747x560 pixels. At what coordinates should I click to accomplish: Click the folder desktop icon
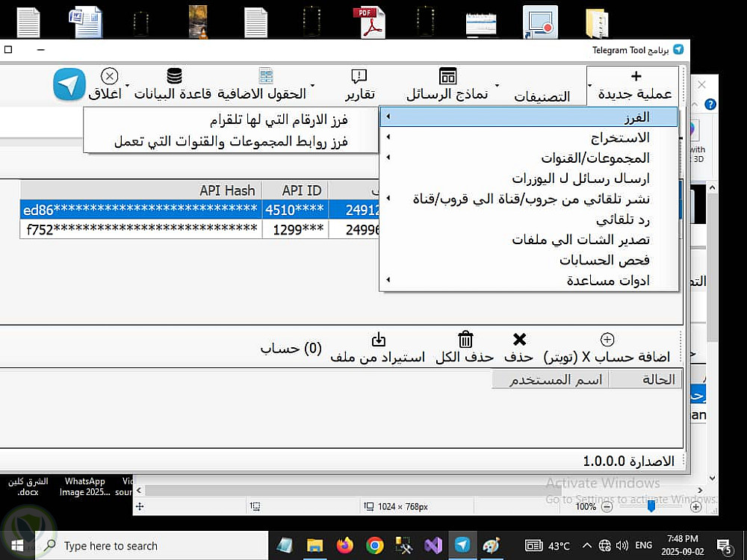597,23
